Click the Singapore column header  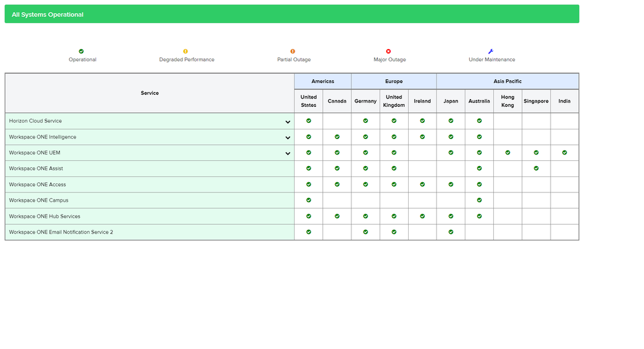pos(536,101)
